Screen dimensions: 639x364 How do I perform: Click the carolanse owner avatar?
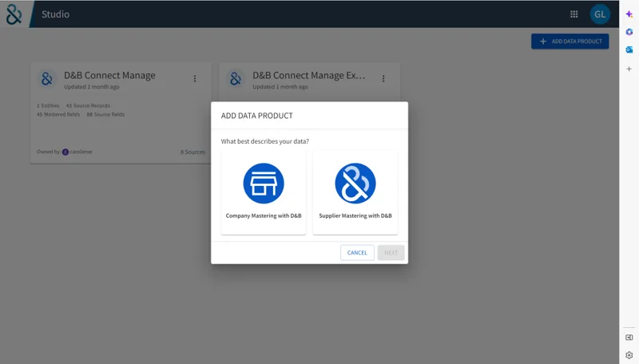(65, 152)
